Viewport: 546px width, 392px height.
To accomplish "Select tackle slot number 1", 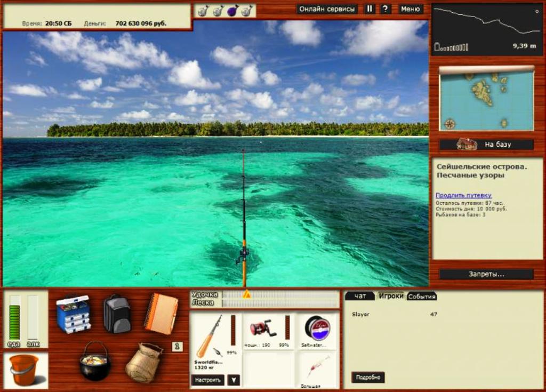I will (178, 347).
